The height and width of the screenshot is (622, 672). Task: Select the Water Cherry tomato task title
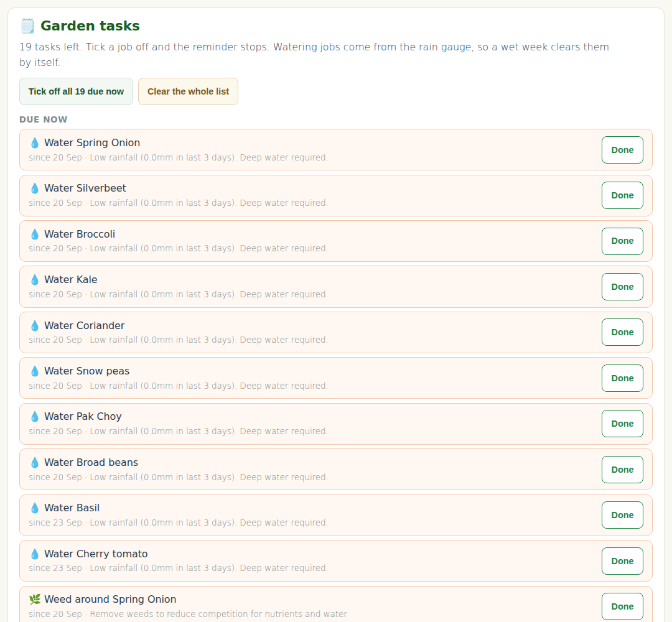(96, 554)
